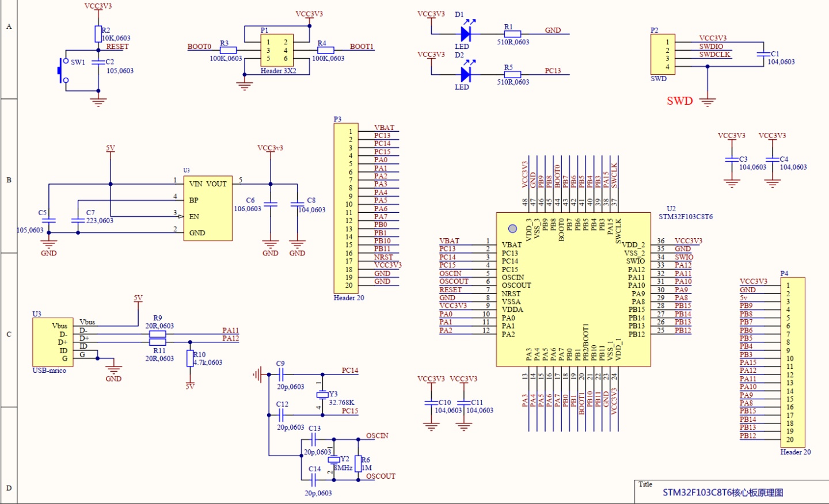829x504 pixels.
Task: Select voltage regulator U3 with VIN VOUT pins
Action: click(208, 207)
